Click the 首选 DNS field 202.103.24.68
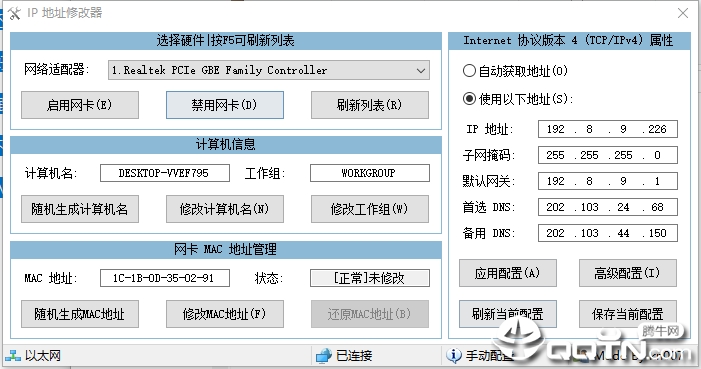Screen dimensions: 701x369 point(608,207)
